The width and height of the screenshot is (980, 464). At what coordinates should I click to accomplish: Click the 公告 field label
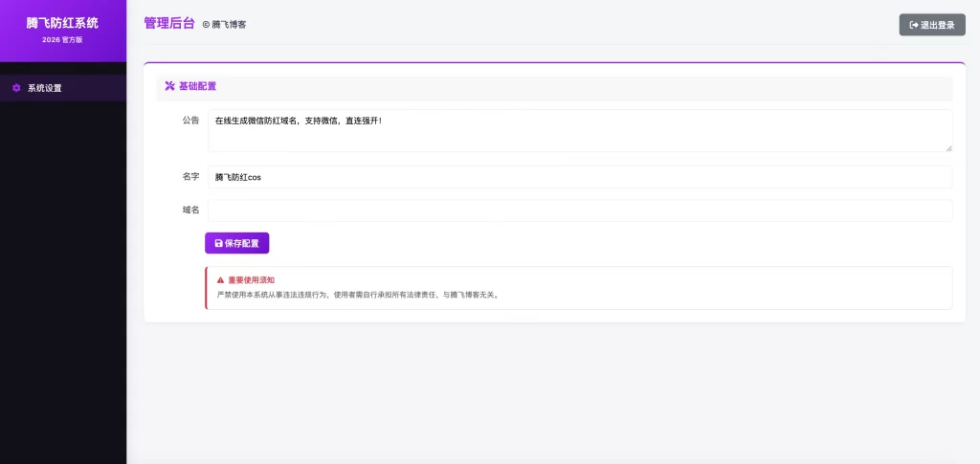tap(190, 120)
